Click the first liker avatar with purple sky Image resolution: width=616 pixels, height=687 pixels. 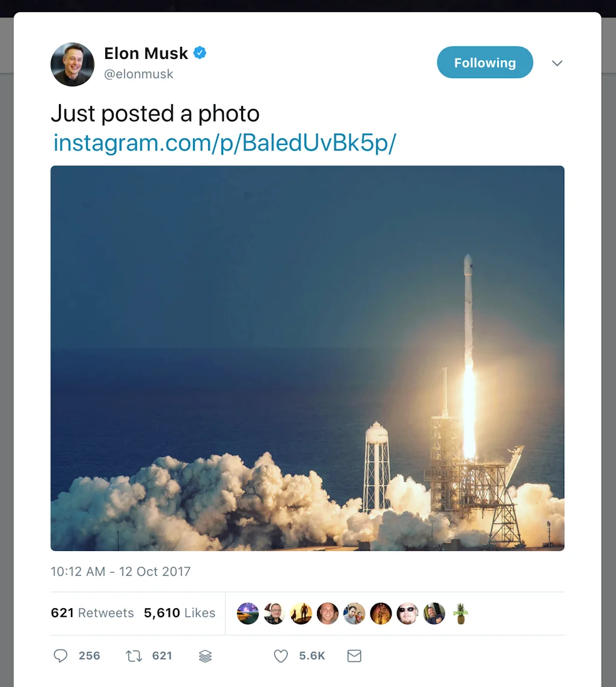247,614
